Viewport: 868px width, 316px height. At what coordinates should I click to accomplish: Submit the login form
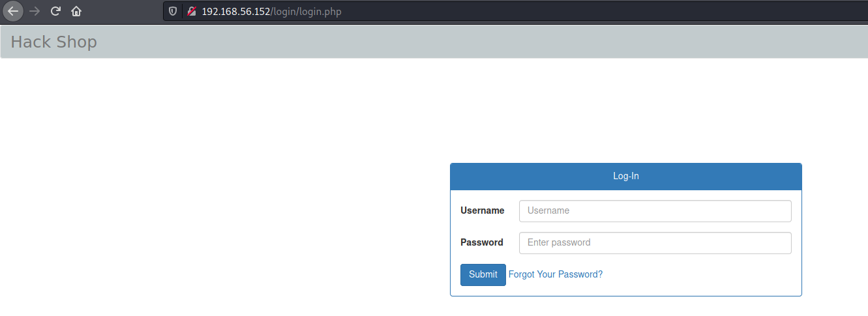pos(483,274)
